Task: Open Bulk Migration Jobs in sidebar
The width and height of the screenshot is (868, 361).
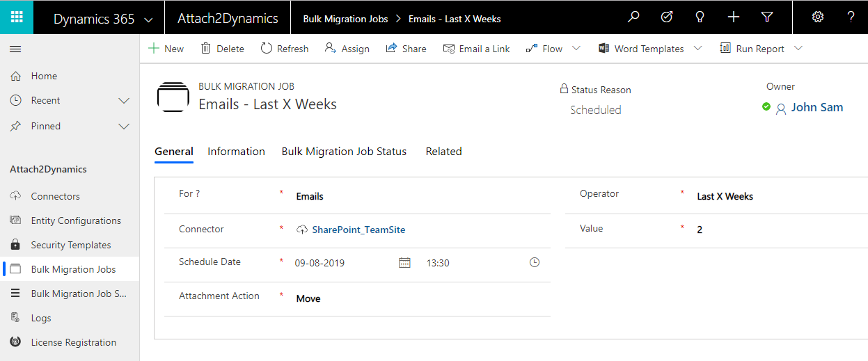Action: click(x=70, y=269)
